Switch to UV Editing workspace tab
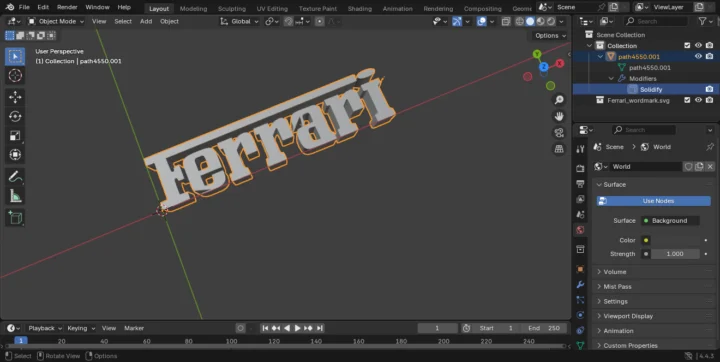Image resolution: width=720 pixels, height=362 pixels. coord(272,9)
